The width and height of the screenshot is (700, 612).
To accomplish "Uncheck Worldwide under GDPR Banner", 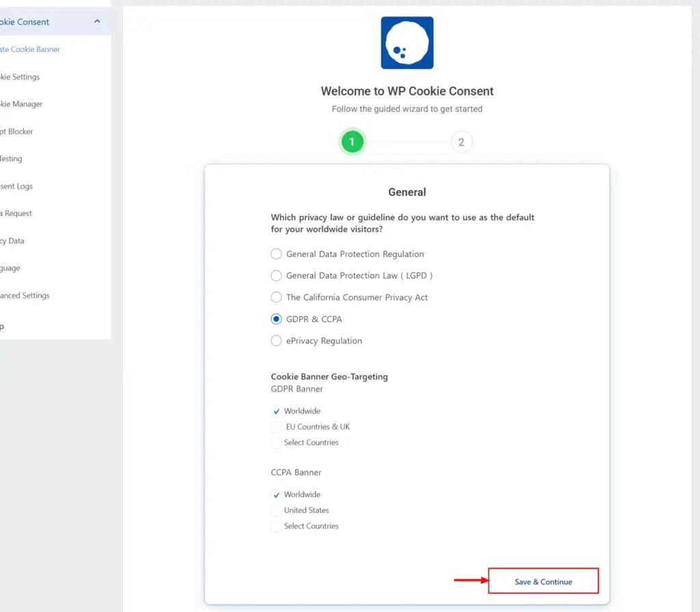I will (x=276, y=411).
